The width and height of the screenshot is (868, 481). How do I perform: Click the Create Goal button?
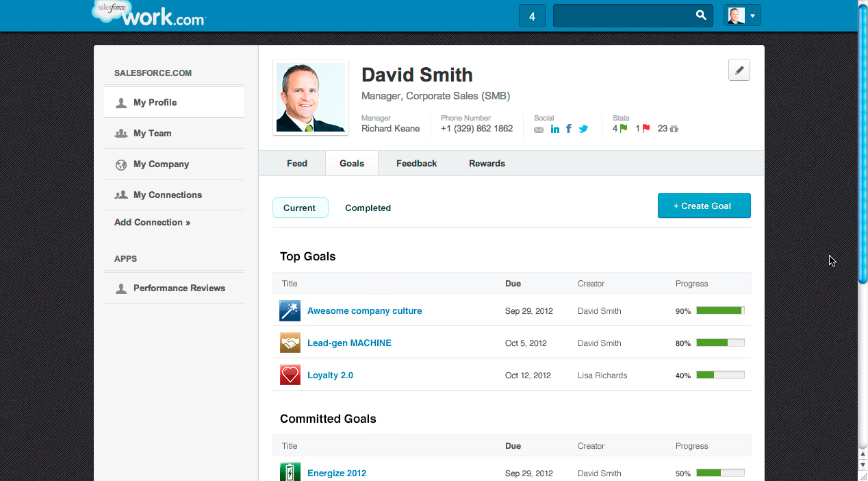point(704,206)
